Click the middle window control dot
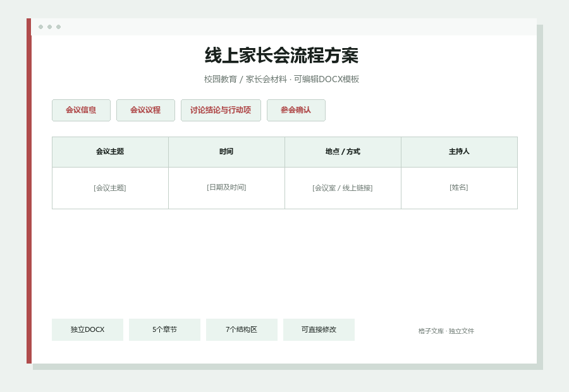The height and width of the screenshot is (392, 569). pos(50,27)
